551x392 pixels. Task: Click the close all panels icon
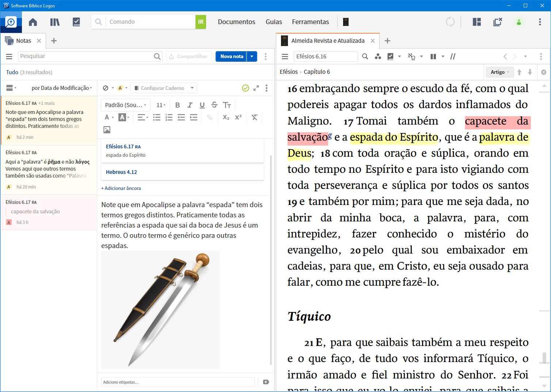pos(498,22)
